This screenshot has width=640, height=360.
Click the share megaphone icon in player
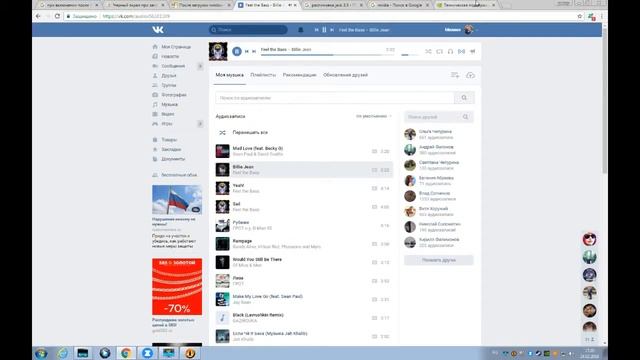[x=473, y=51]
